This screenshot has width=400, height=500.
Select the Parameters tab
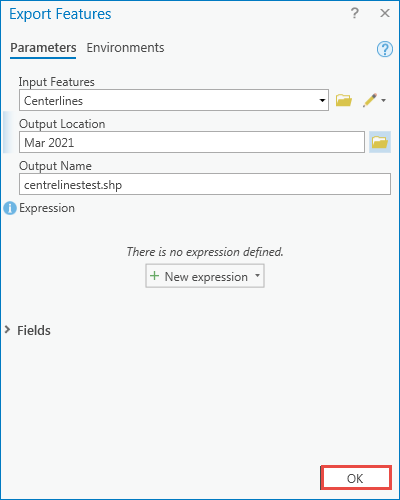pyautogui.click(x=43, y=48)
